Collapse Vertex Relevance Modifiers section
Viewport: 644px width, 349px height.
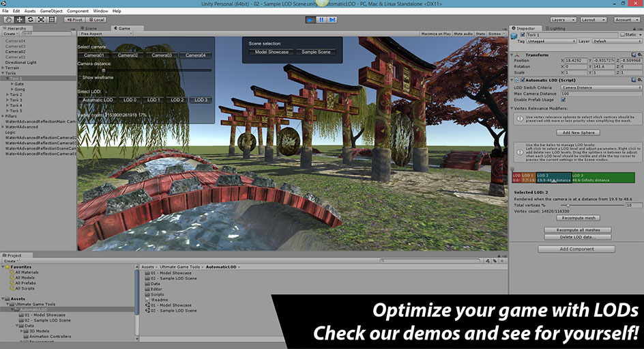(512, 109)
